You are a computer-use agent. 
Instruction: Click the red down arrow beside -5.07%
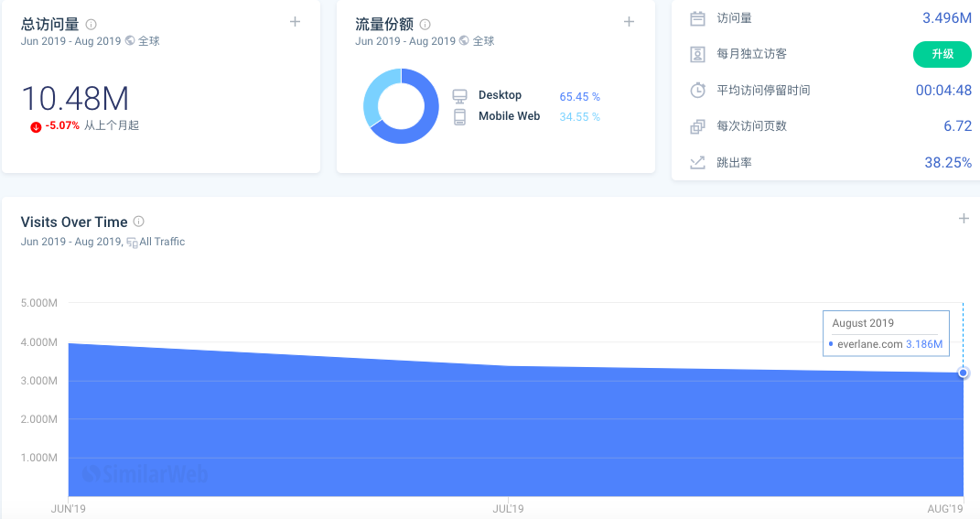coord(37,127)
